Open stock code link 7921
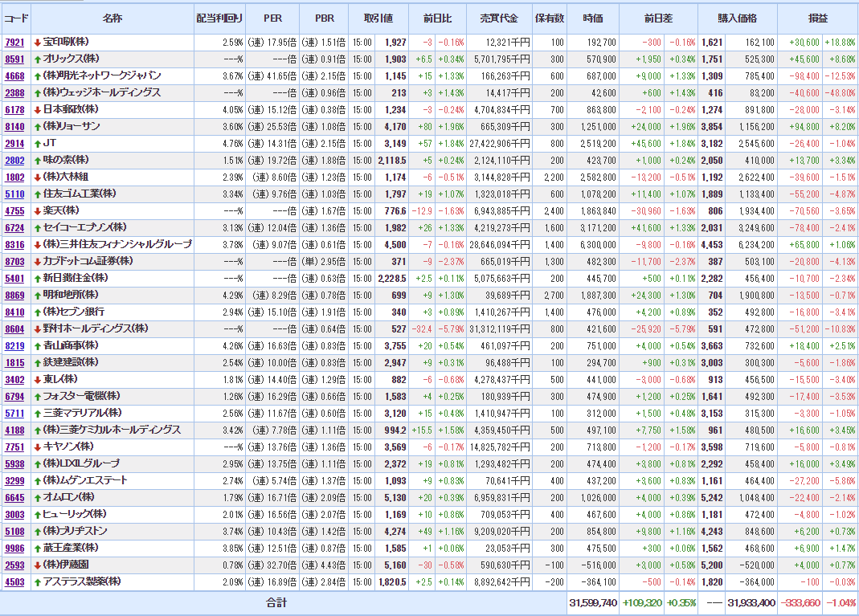The width and height of the screenshot is (859, 616). [14, 42]
